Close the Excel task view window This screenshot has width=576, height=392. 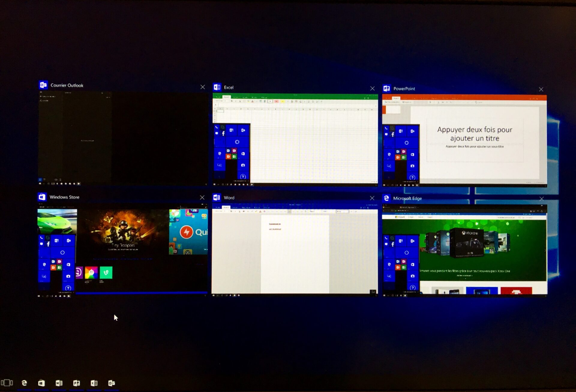pyautogui.click(x=372, y=88)
